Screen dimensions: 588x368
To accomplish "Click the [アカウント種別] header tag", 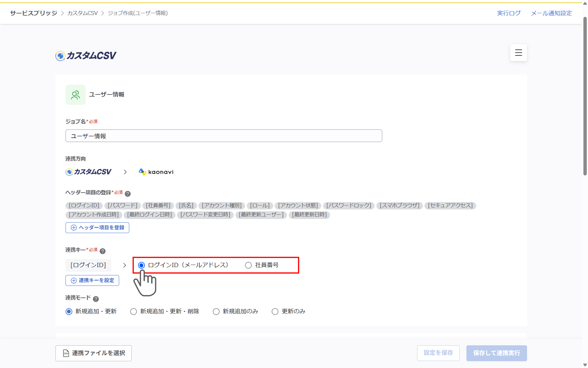I will (222, 205).
